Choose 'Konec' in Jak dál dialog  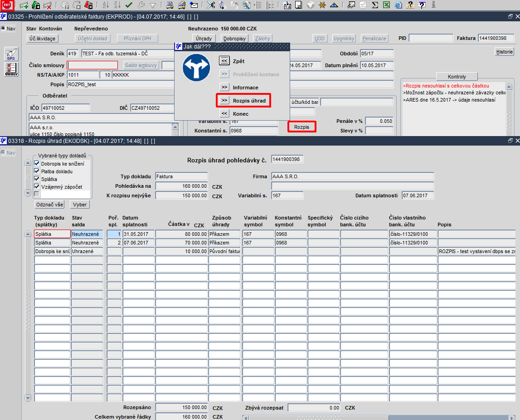click(224, 113)
